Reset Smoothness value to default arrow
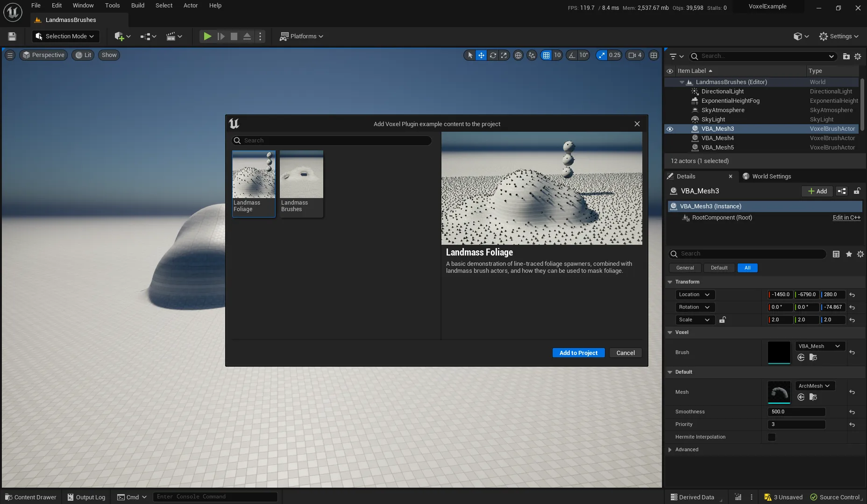Viewport: 867px width, 504px height. (852, 412)
